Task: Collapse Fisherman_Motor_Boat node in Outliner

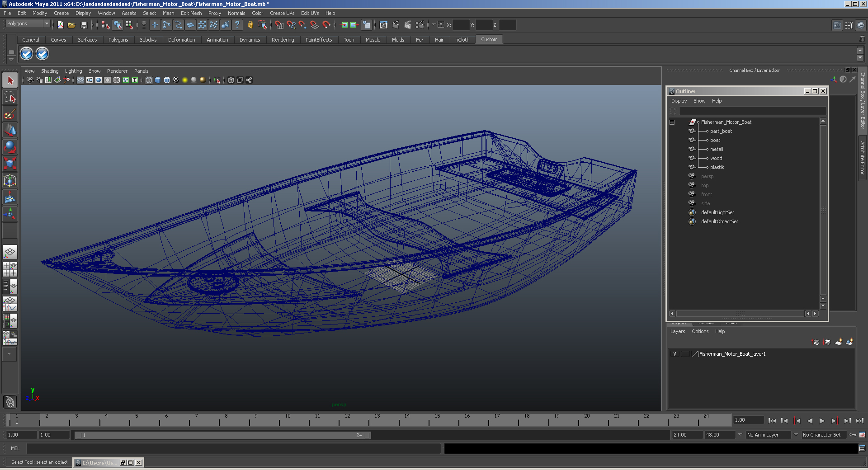Action: (x=672, y=122)
